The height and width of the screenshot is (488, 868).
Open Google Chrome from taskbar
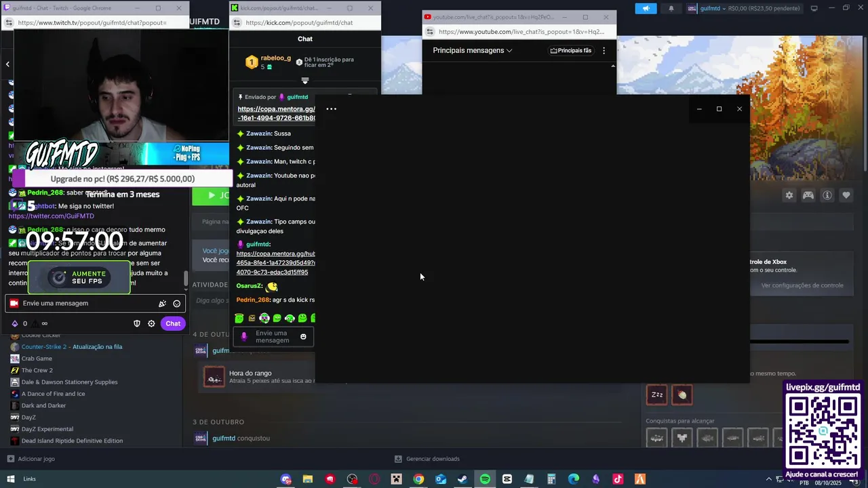pyautogui.click(x=418, y=479)
